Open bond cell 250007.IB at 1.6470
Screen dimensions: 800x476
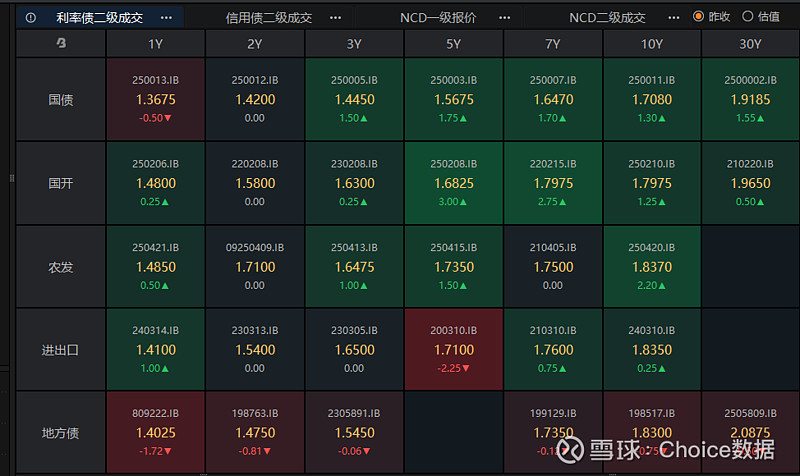(553, 99)
